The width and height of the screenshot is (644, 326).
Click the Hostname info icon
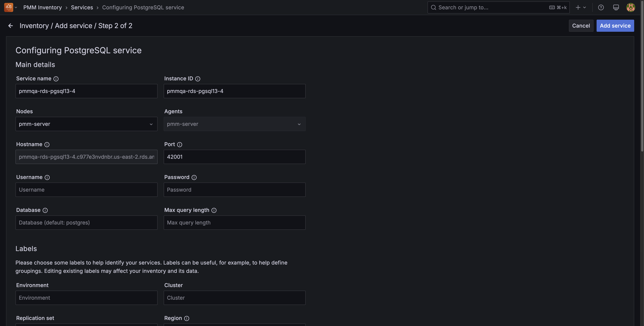point(47,144)
